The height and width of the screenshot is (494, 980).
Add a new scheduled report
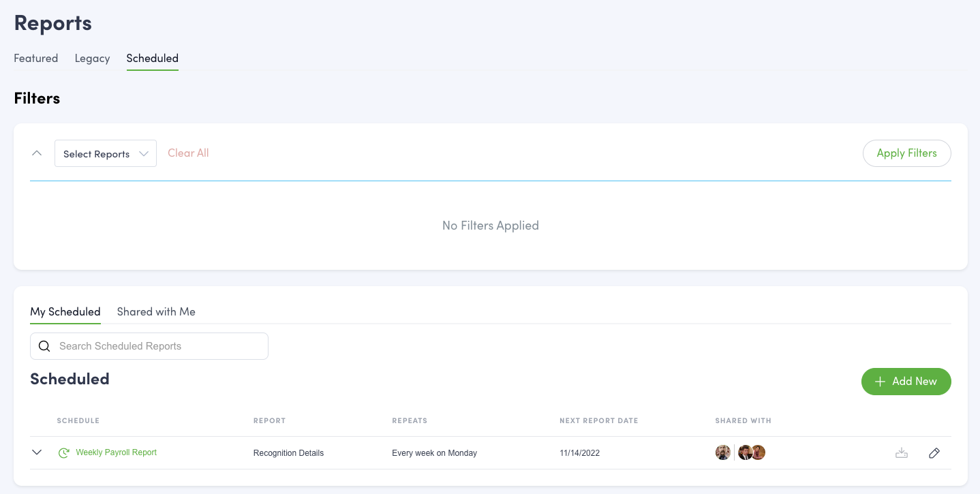[906, 382]
